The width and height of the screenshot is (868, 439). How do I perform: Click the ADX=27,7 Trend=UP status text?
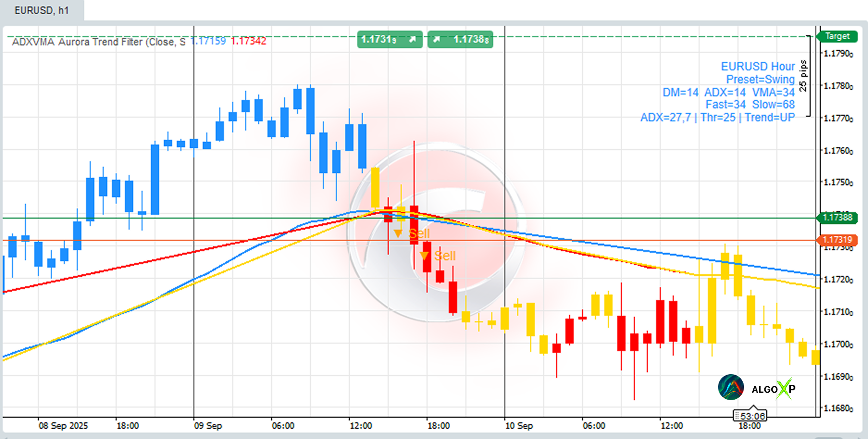point(717,118)
